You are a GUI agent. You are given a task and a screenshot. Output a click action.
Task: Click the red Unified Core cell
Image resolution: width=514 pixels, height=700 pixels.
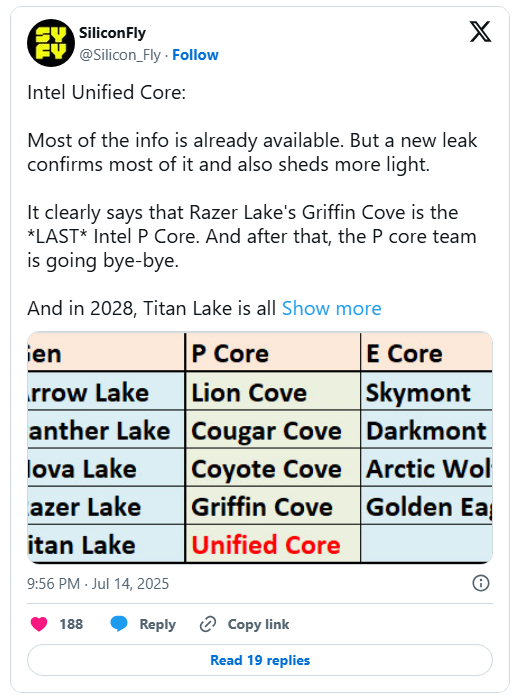tap(266, 545)
